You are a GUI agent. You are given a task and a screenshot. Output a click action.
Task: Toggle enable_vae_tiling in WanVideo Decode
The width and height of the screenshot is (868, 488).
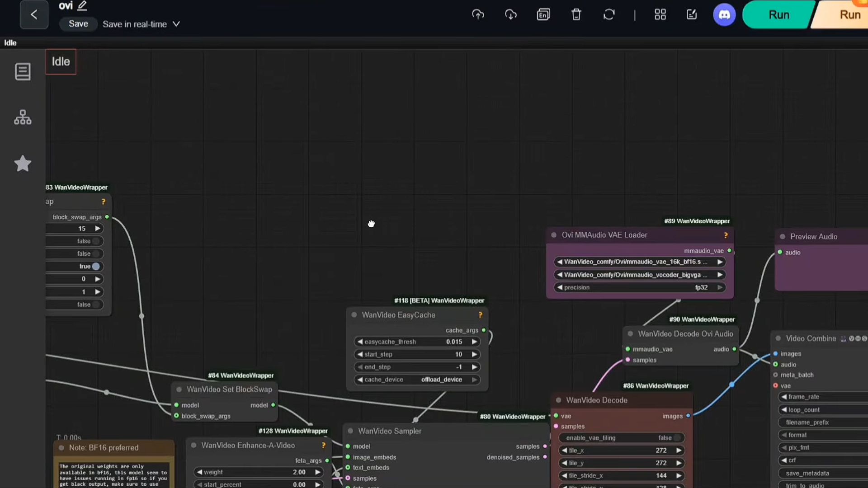click(x=677, y=438)
